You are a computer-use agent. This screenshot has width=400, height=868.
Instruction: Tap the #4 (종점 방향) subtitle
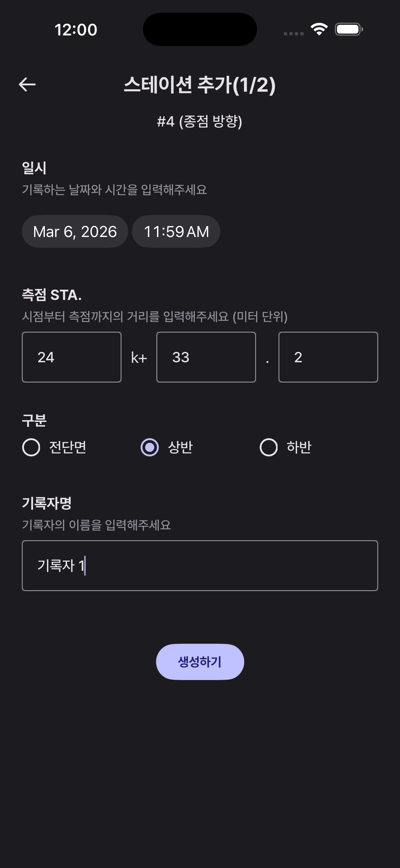coord(200,121)
